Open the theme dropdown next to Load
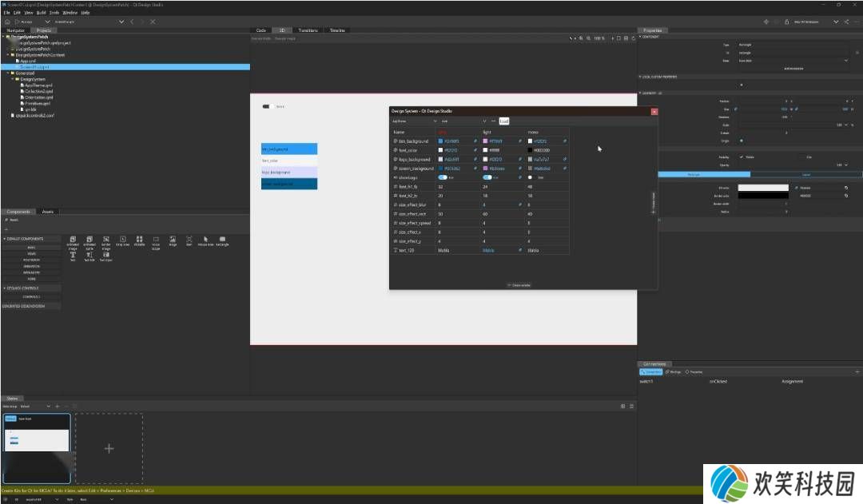 [x=464, y=121]
